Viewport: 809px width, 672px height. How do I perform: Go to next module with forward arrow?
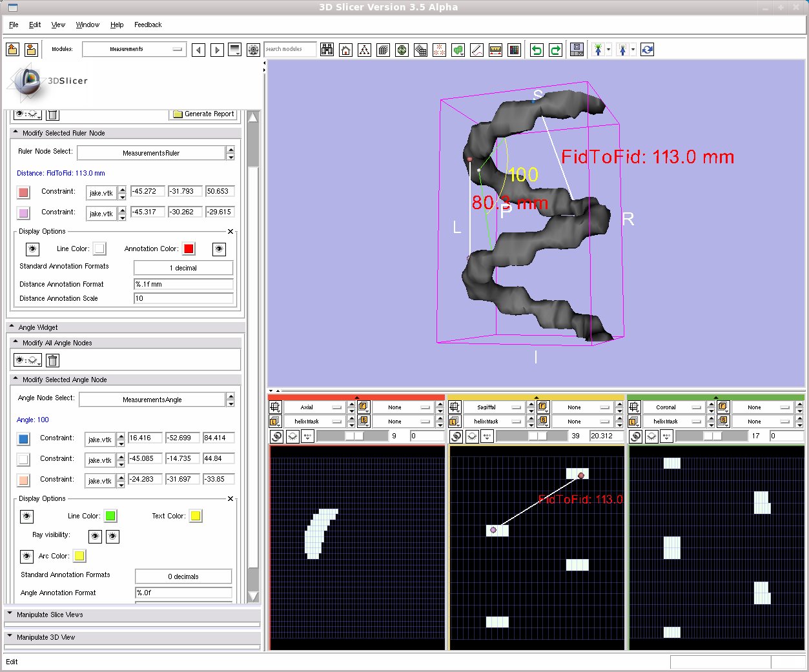click(218, 50)
